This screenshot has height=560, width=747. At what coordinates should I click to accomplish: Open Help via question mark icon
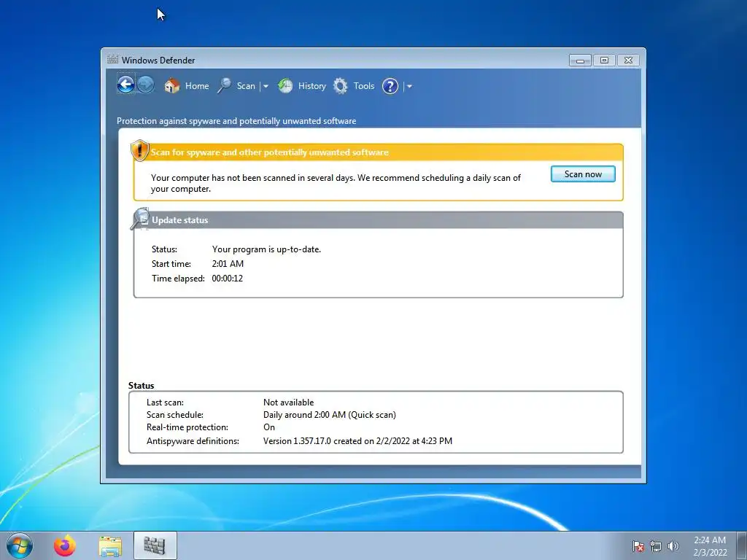click(390, 86)
